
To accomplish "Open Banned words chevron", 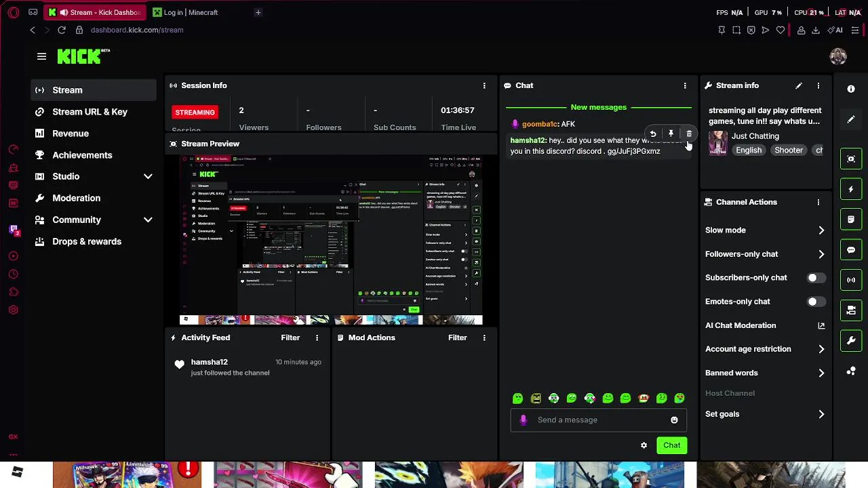I will click(x=821, y=373).
